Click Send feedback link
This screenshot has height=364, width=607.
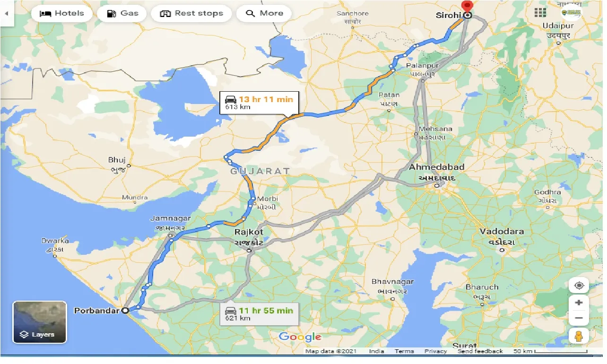[480, 351]
